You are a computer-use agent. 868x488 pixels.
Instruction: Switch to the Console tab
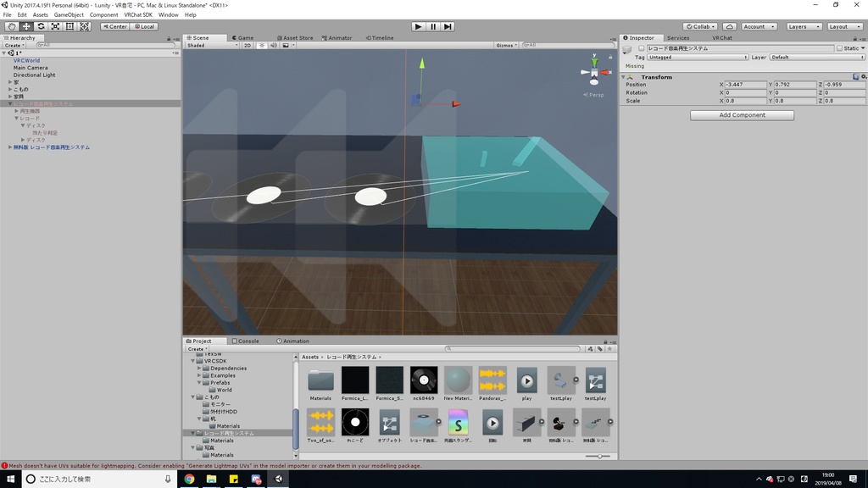[245, 341]
